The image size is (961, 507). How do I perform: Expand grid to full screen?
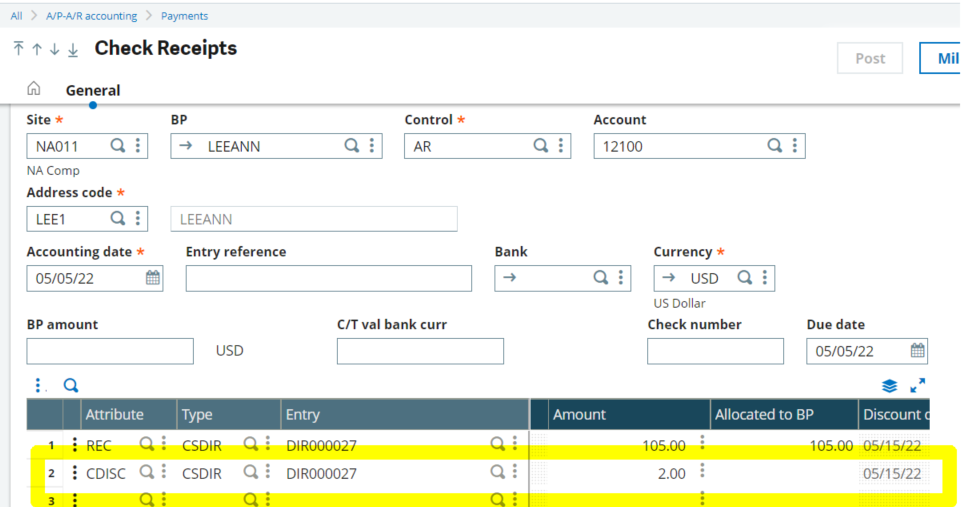(917, 386)
